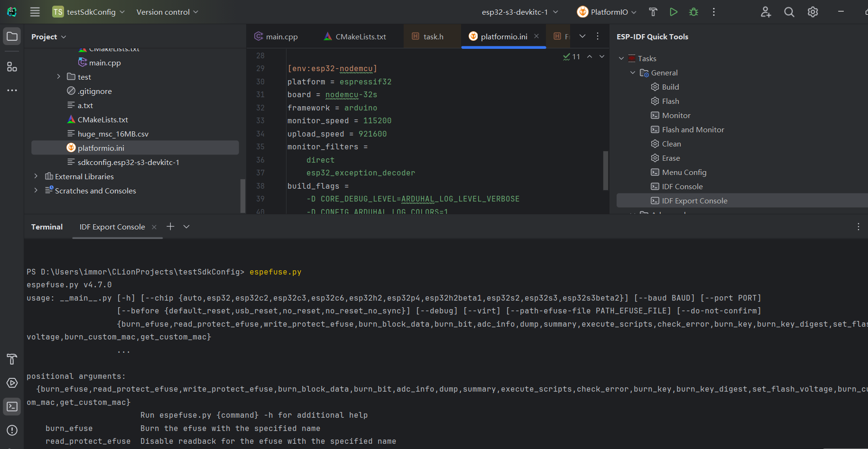This screenshot has height=449, width=868.
Task: Switch to main.cpp editor tab
Action: pos(276,37)
